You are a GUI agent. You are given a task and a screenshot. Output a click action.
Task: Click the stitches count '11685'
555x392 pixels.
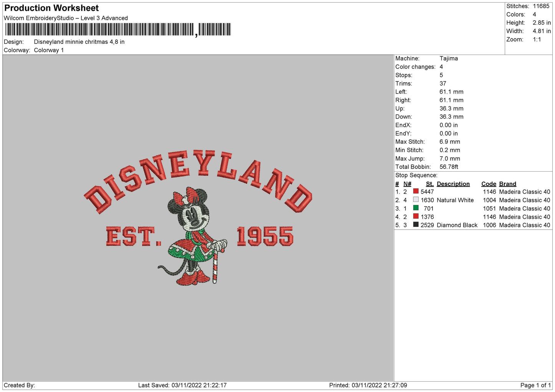coord(541,6)
